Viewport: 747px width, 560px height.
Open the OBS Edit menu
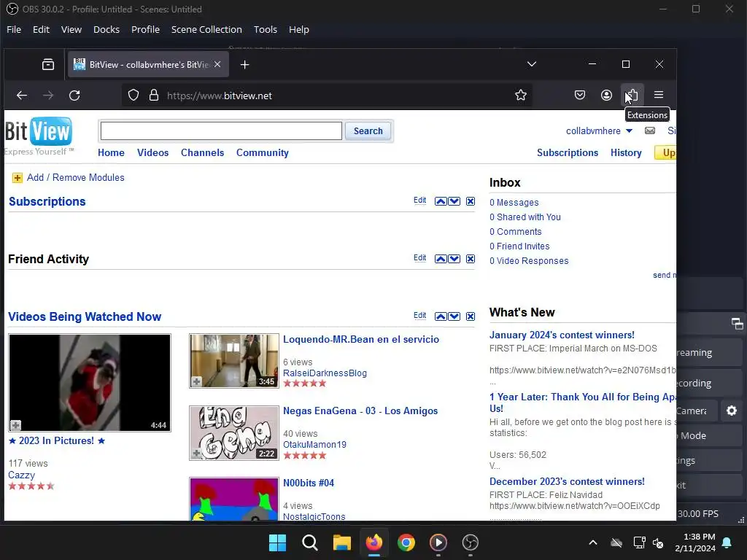point(41,29)
